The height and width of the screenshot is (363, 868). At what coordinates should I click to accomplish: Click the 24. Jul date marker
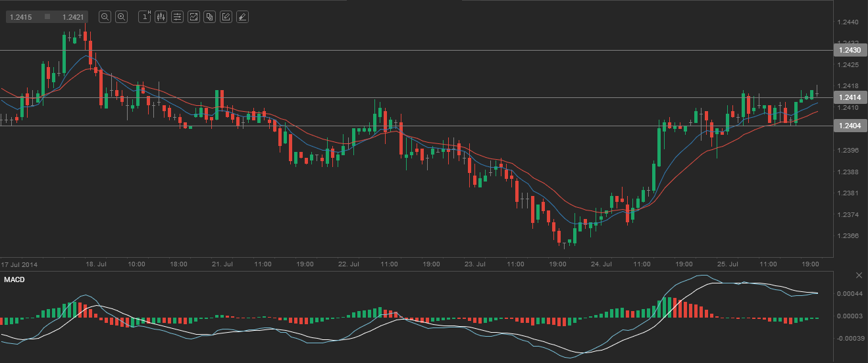601,264
